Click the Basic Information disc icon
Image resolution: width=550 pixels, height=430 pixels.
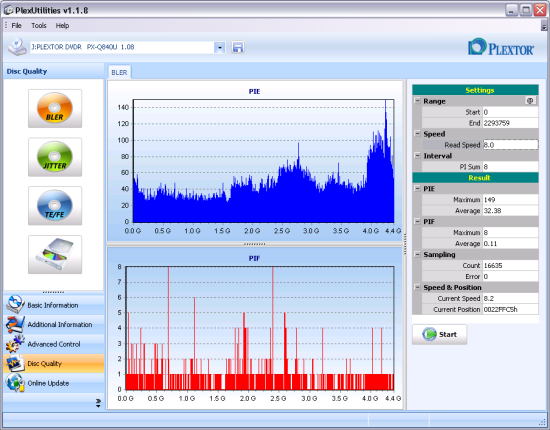click(x=15, y=304)
